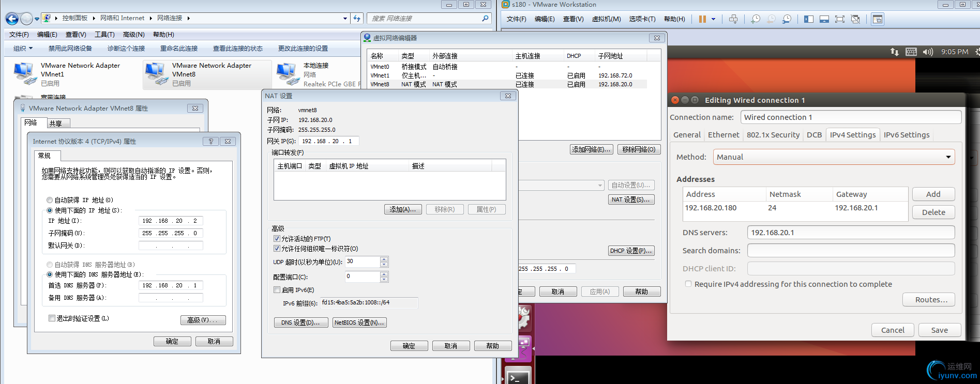
Task: Enter full screen mode via VMware toolbar icon
Action: point(840,19)
